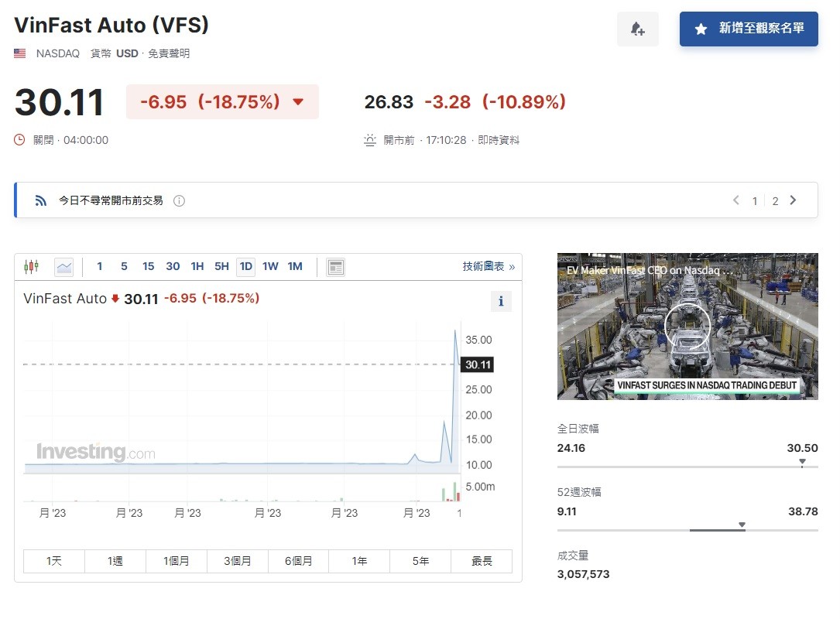Click the pre-market sunrise icon
Image resolution: width=840 pixels, height=619 pixels.
point(369,140)
